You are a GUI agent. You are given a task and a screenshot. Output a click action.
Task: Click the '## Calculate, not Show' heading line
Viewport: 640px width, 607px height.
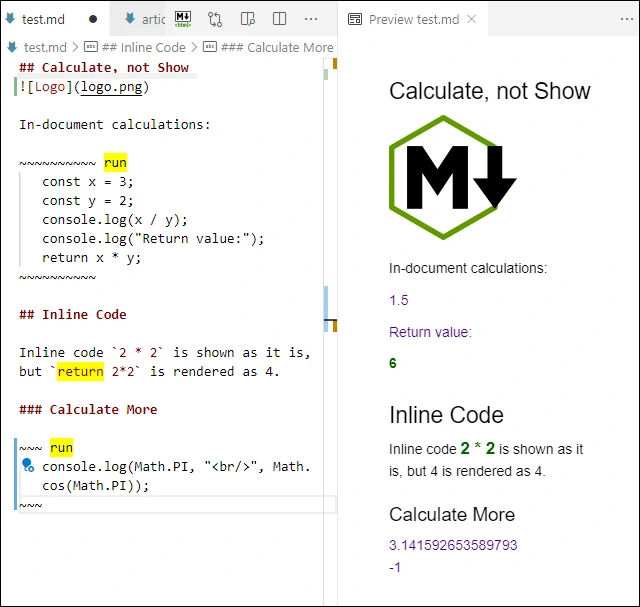[x=104, y=67]
